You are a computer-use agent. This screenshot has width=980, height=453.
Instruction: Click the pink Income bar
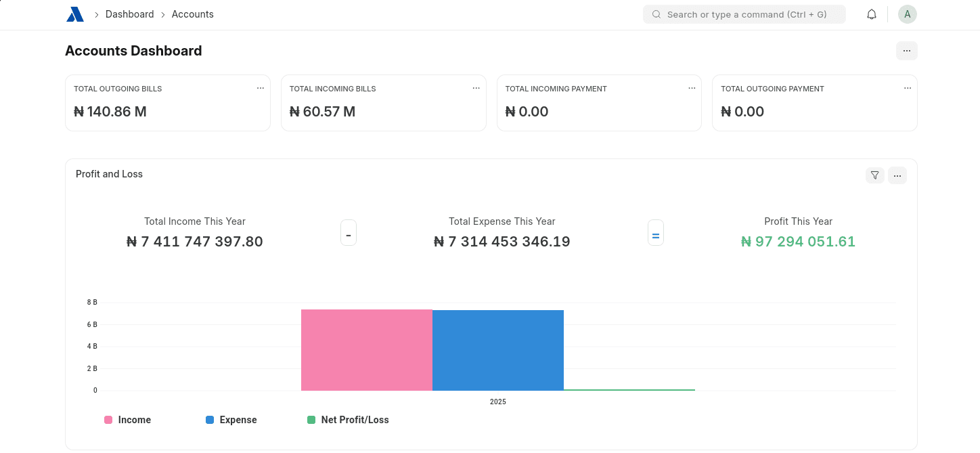[366, 349]
